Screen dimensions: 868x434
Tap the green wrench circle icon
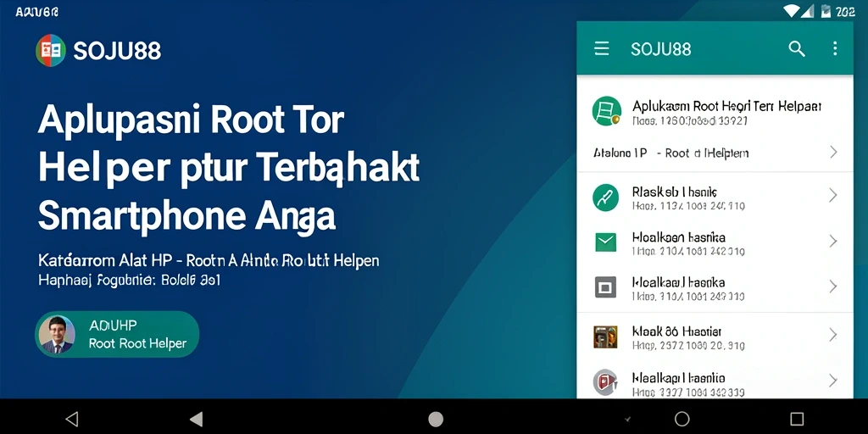click(x=605, y=198)
